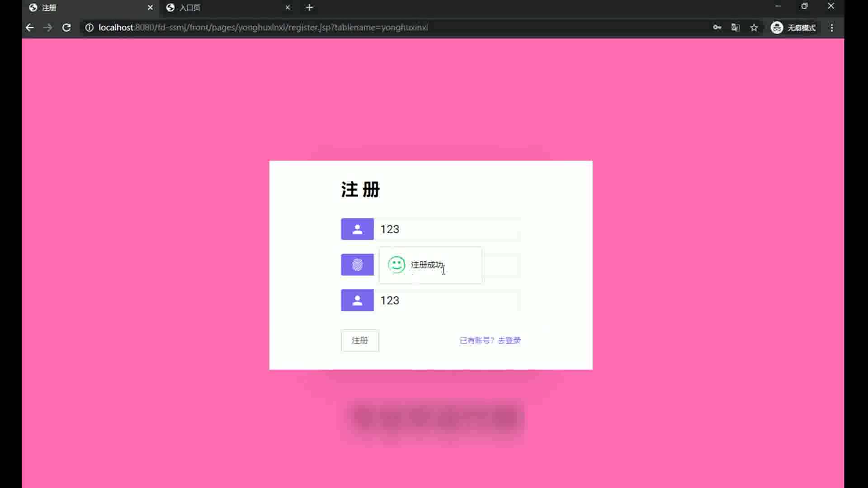Open the site information icon in address bar
Viewport: 868px width, 488px height.
click(x=90, y=28)
